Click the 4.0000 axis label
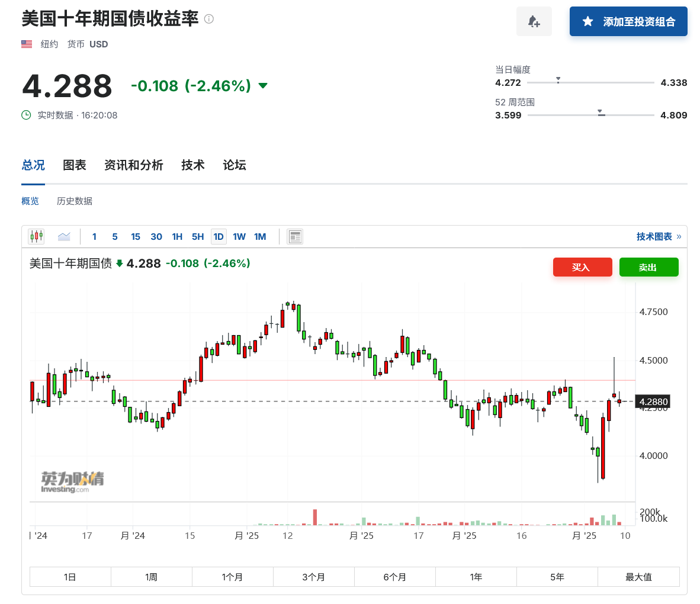 point(653,456)
